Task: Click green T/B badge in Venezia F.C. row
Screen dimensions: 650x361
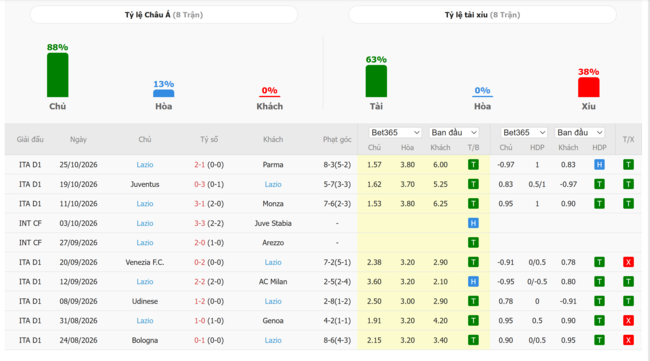Action: [473, 262]
